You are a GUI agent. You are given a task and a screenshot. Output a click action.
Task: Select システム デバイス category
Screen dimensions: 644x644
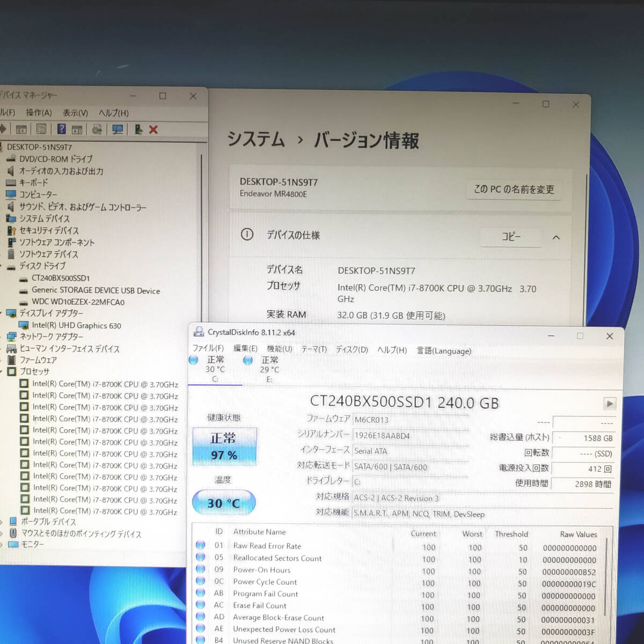coord(45,218)
